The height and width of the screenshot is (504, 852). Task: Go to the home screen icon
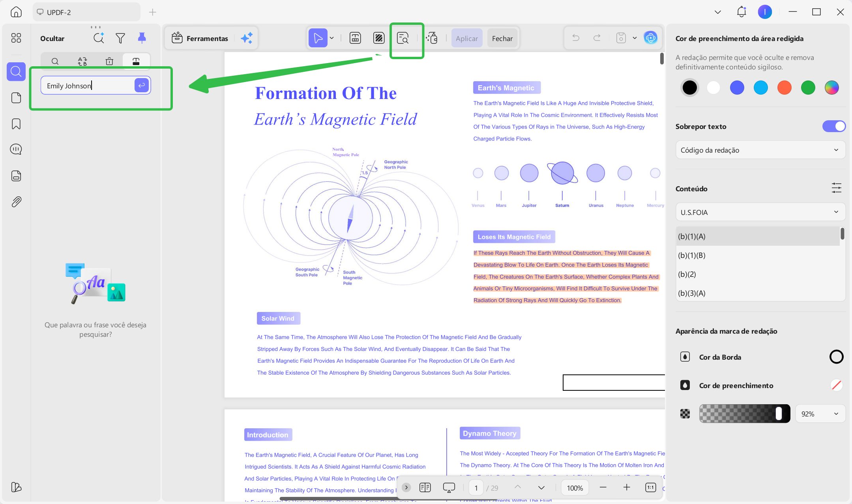click(16, 12)
